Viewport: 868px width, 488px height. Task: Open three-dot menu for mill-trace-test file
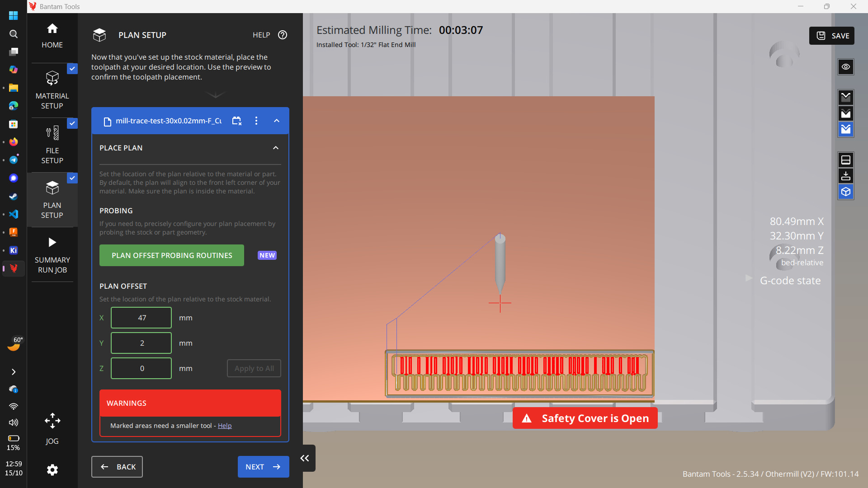click(x=256, y=121)
